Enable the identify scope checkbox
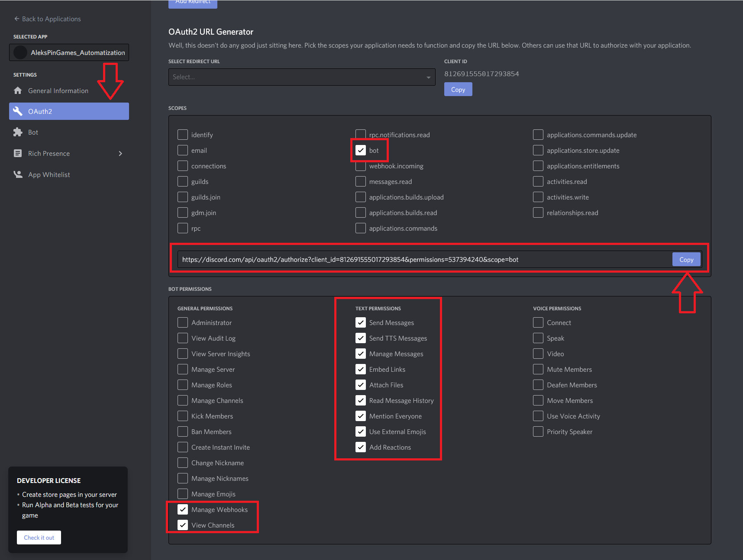Image resolution: width=743 pixels, height=560 pixels. click(183, 135)
